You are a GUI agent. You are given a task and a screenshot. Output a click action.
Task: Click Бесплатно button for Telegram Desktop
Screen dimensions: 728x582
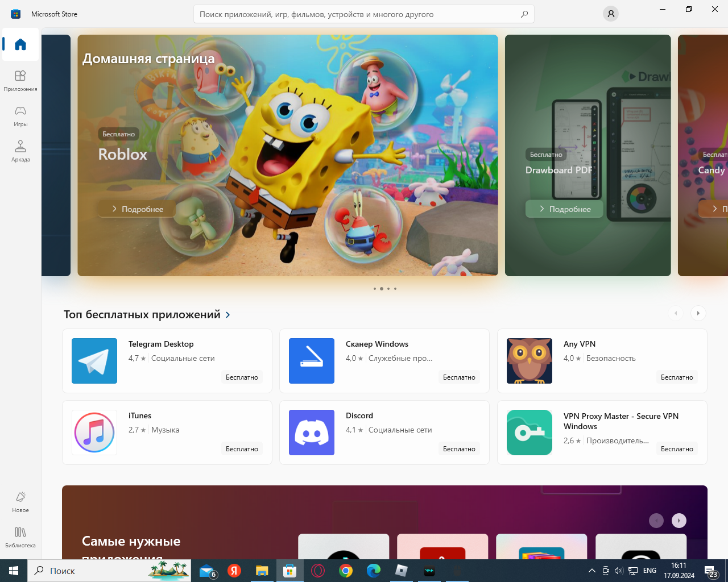242,377
